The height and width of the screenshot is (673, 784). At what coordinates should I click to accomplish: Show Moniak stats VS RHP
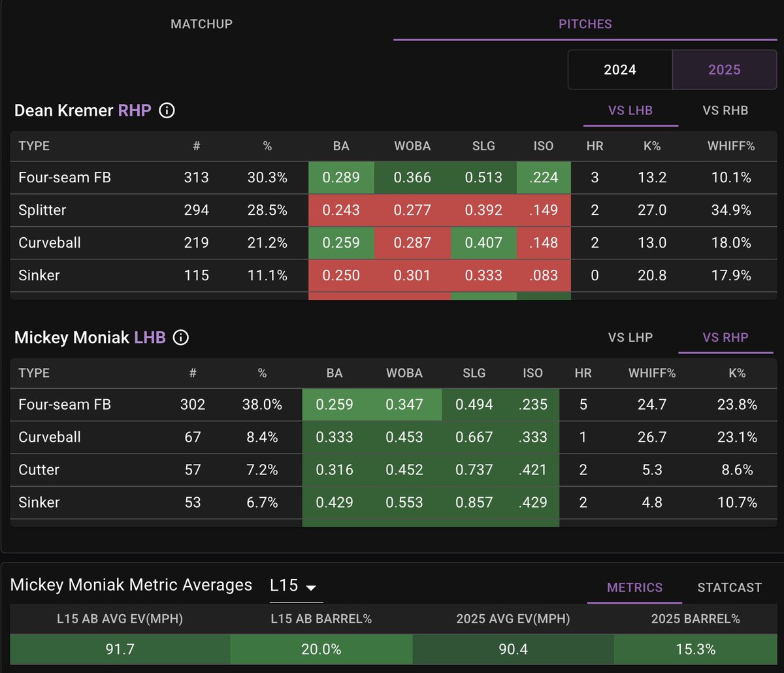click(x=725, y=338)
